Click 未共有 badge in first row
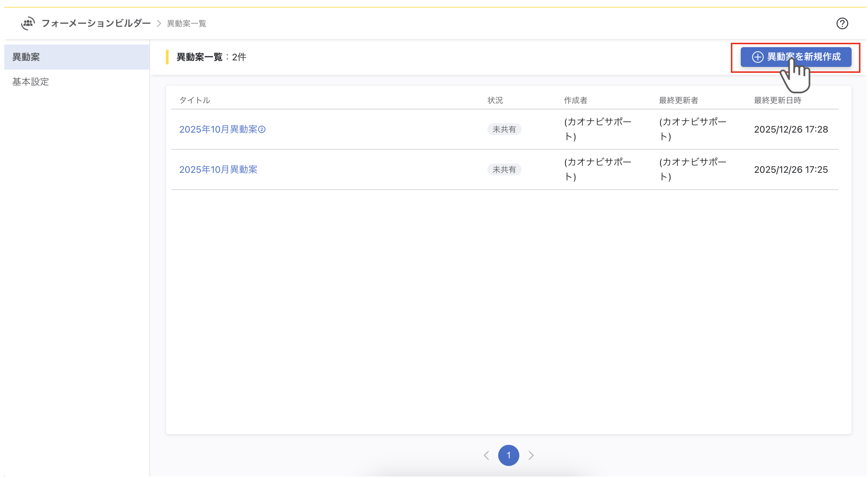 504,129
